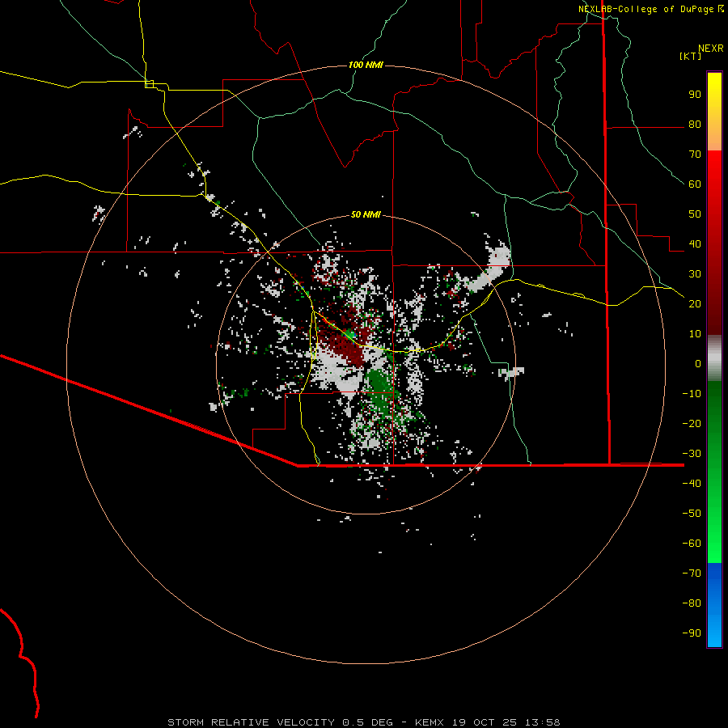Click the 20 value on the velocity scale
Image resolution: width=728 pixels, height=728 pixels.
695,303
